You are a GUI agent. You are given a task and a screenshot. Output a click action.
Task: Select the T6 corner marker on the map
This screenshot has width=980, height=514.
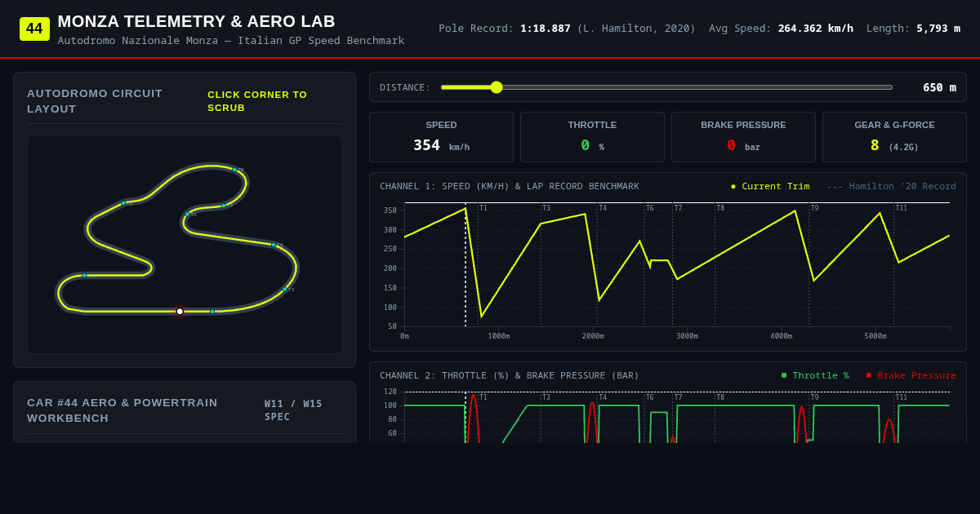[187, 214]
